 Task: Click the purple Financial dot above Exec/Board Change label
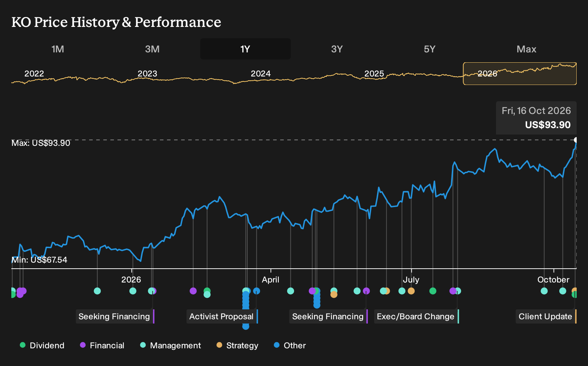[x=453, y=291]
